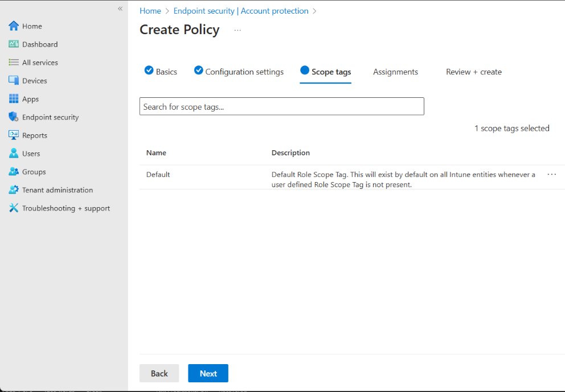The image size is (565, 392).
Task: Select Endpoint security in the sidebar
Action: click(13, 117)
